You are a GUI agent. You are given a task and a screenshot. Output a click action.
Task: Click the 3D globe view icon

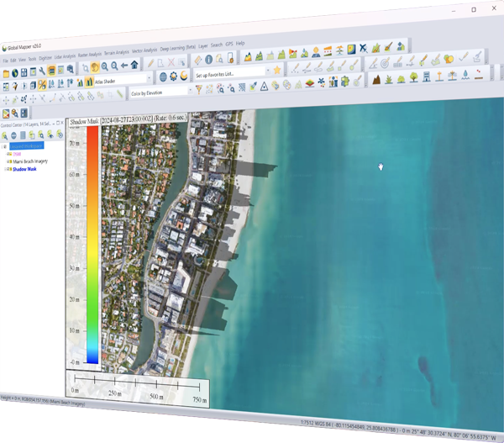[163, 76]
